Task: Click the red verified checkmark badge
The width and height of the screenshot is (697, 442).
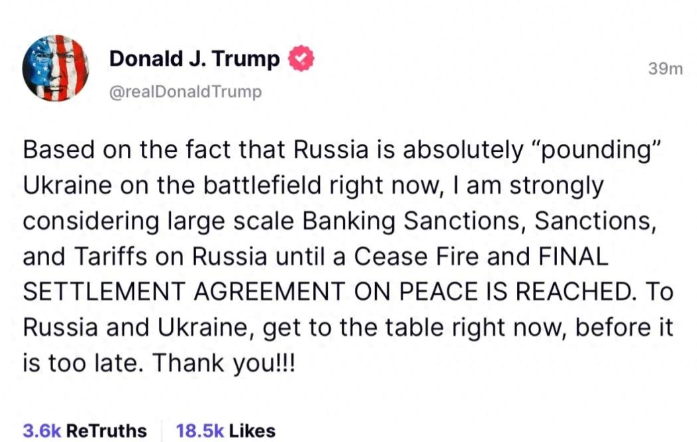Action: tap(301, 58)
